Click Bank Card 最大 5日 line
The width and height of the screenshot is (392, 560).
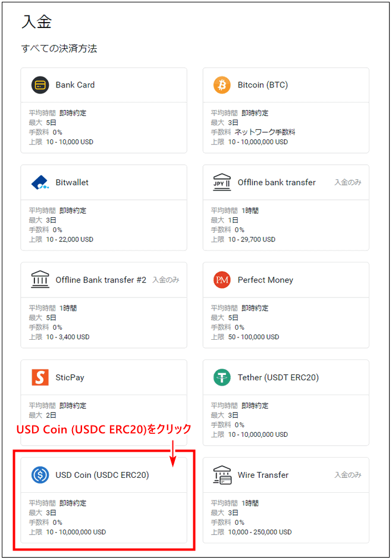[x=43, y=123]
